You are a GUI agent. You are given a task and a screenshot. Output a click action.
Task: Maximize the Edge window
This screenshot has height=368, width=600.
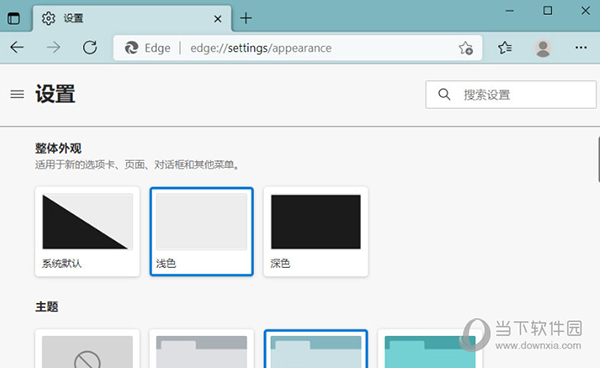548,11
